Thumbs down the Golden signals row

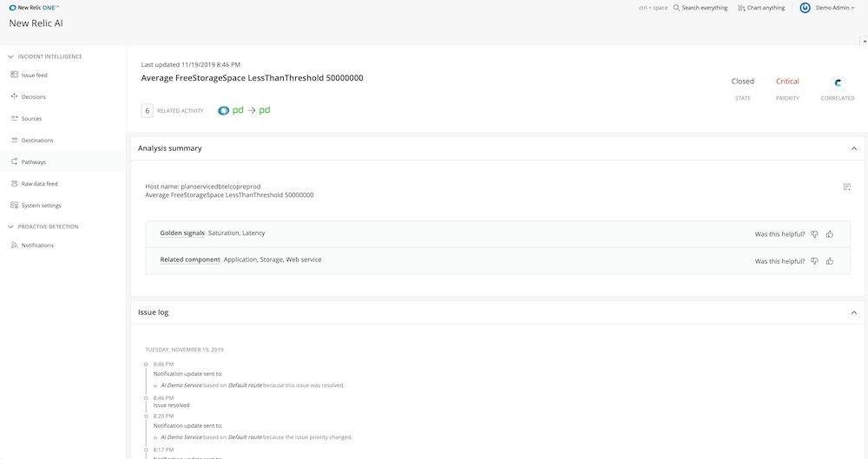(x=814, y=234)
